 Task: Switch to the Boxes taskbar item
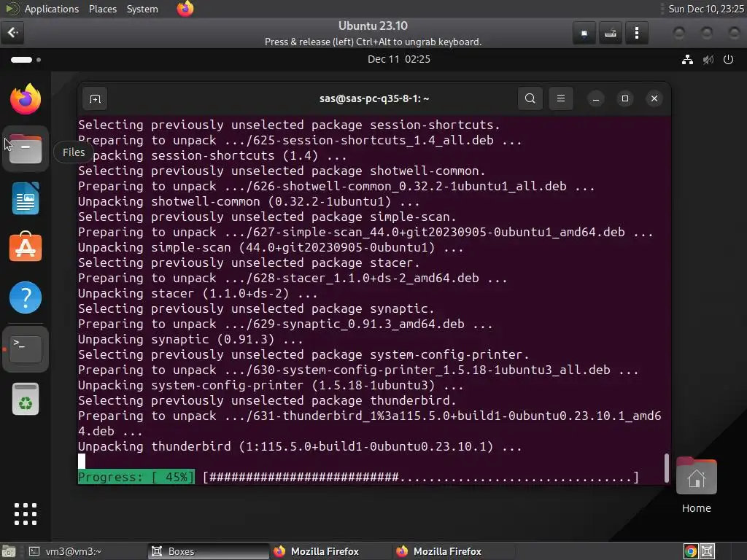208,551
